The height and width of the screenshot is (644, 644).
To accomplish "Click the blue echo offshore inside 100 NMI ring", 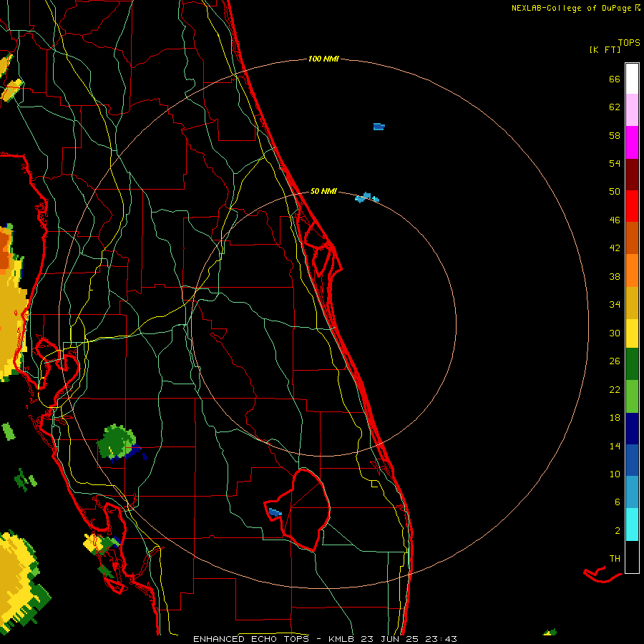I will pyautogui.click(x=379, y=127).
